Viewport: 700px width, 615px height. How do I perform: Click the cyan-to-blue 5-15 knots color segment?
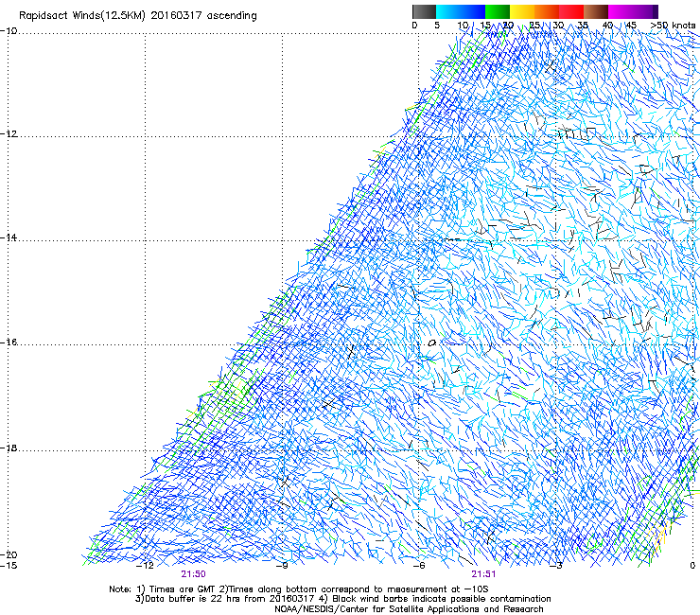click(461, 11)
